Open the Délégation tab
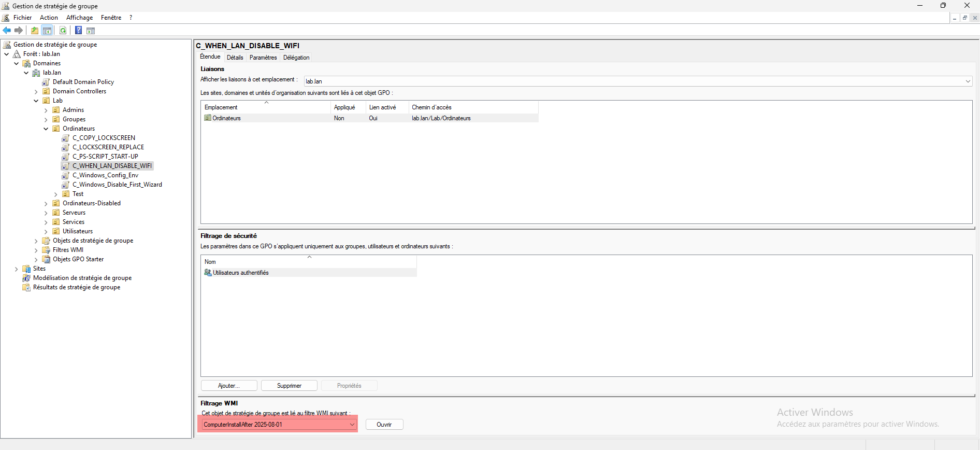Viewport: 980px width, 450px height. click(x=296, y=58)
